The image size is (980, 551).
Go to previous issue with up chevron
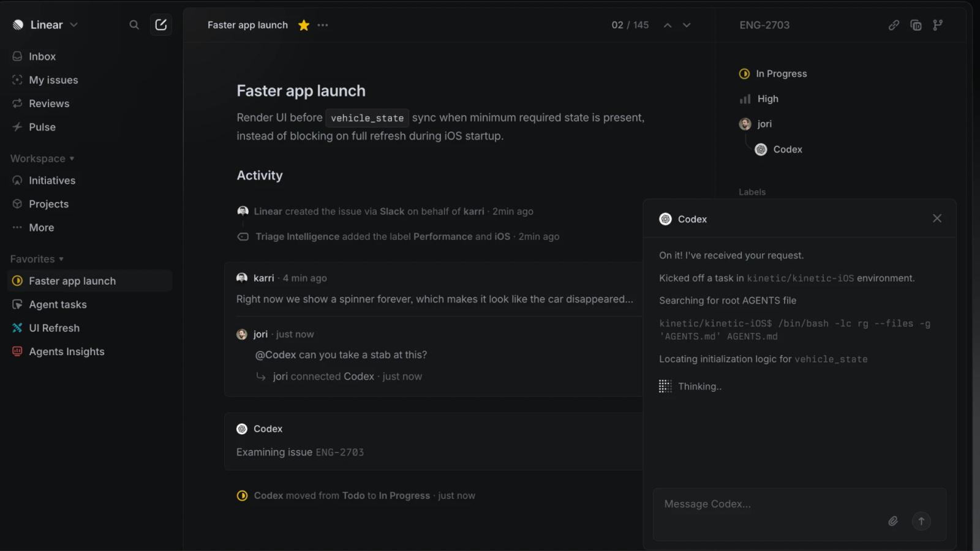click(668, 25)
